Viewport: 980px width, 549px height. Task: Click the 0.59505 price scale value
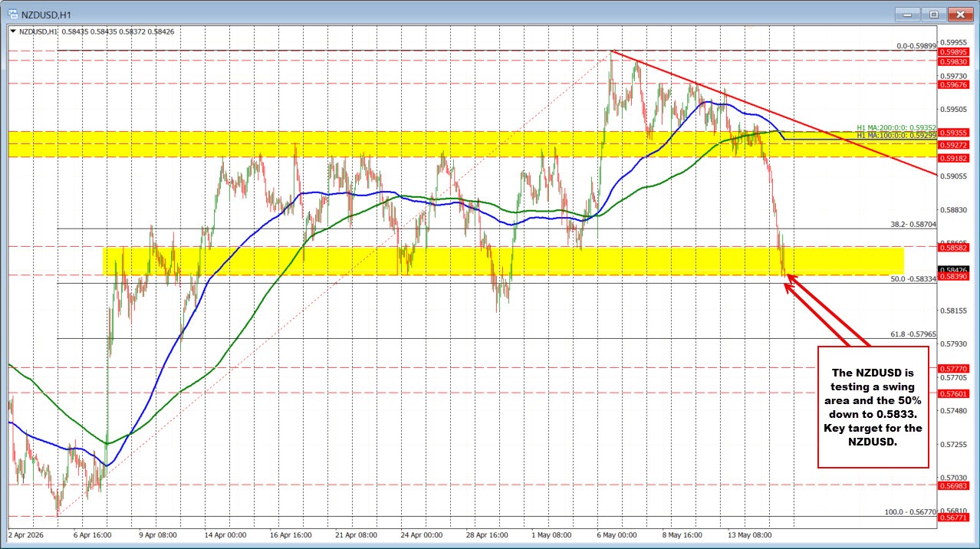click(955, 109)
